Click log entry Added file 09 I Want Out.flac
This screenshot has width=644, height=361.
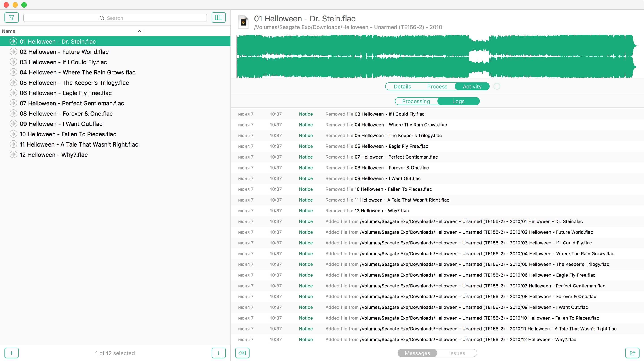[437, 307]
